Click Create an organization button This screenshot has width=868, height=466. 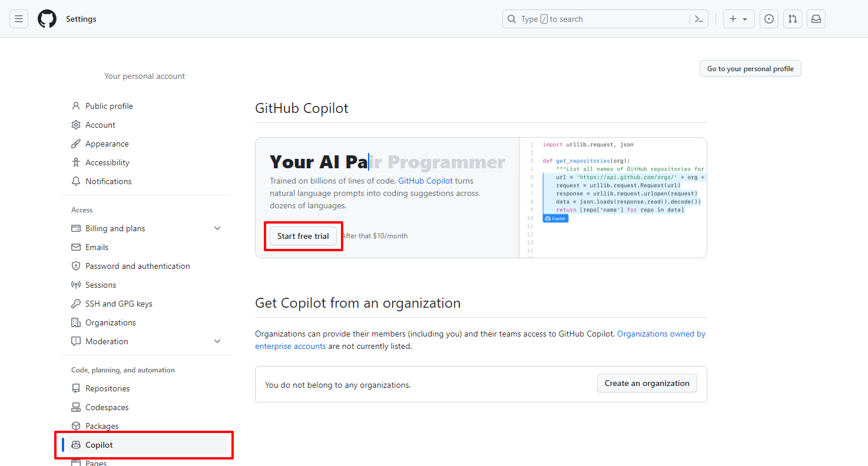click(647, 383)
